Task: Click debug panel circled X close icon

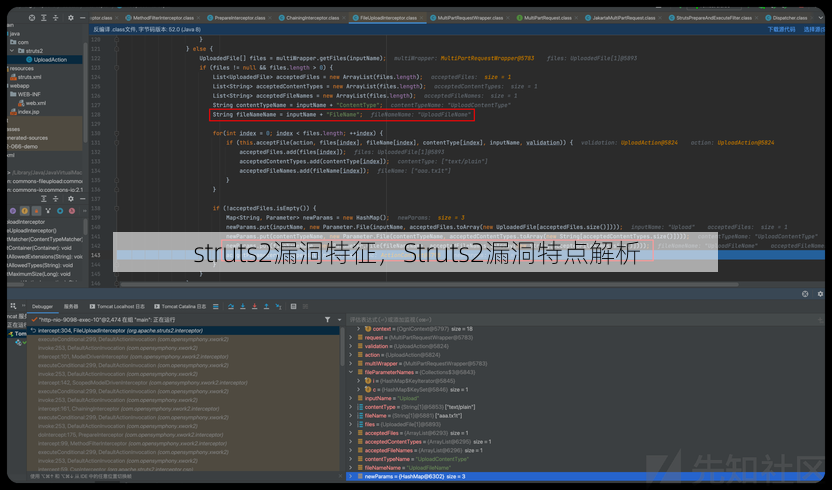Action: pyautogui.click(x=805, y=294)
